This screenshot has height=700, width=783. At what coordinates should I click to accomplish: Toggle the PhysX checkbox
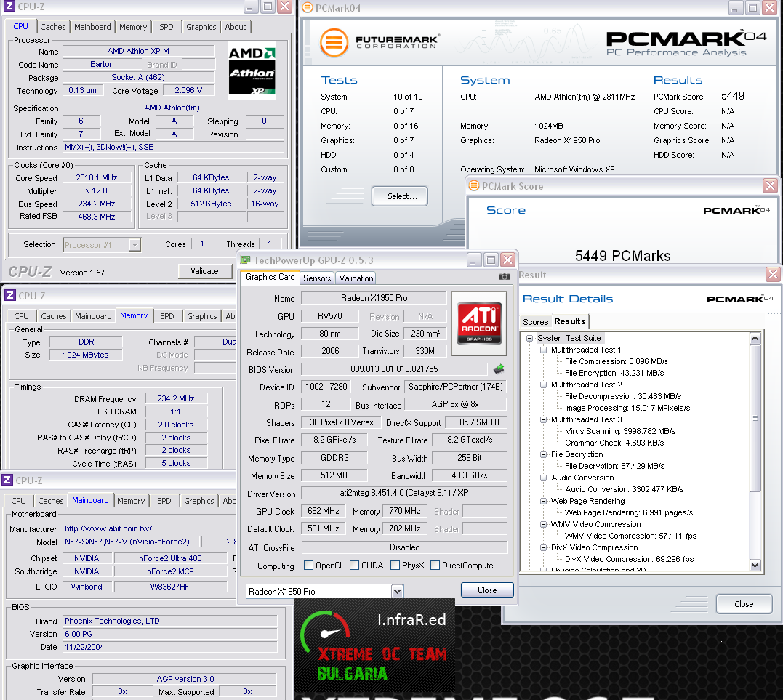point(395,566)
